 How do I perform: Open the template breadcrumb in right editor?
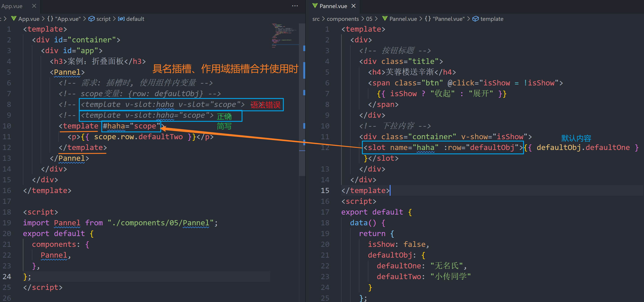492,19
